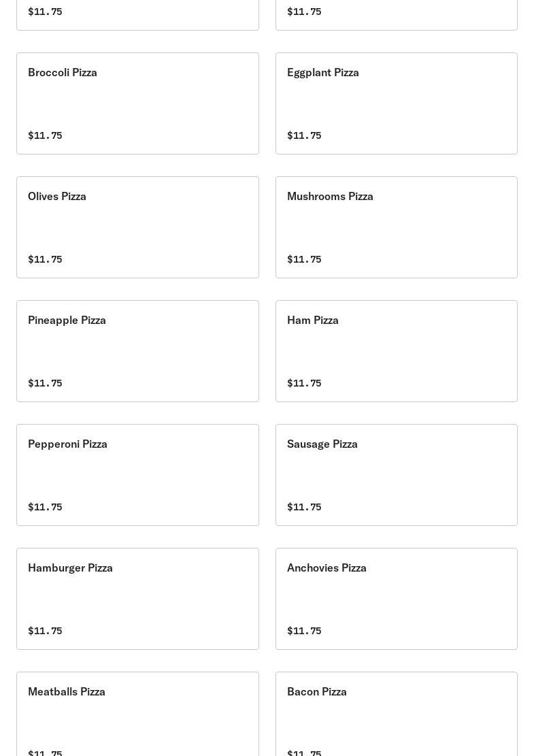The image size is (534, 756).
Task: Pick the Meatballs Pizza card
Action: [137, 714]
